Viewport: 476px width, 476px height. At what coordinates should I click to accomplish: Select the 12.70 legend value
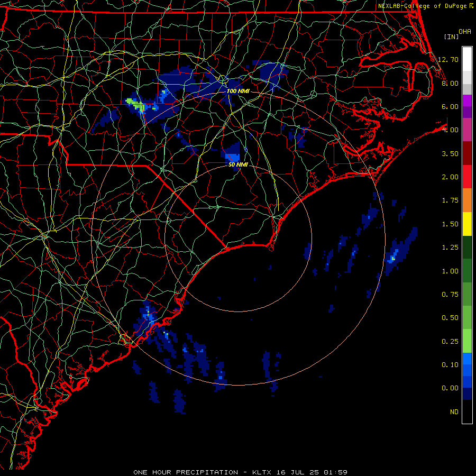coord(448,59)
